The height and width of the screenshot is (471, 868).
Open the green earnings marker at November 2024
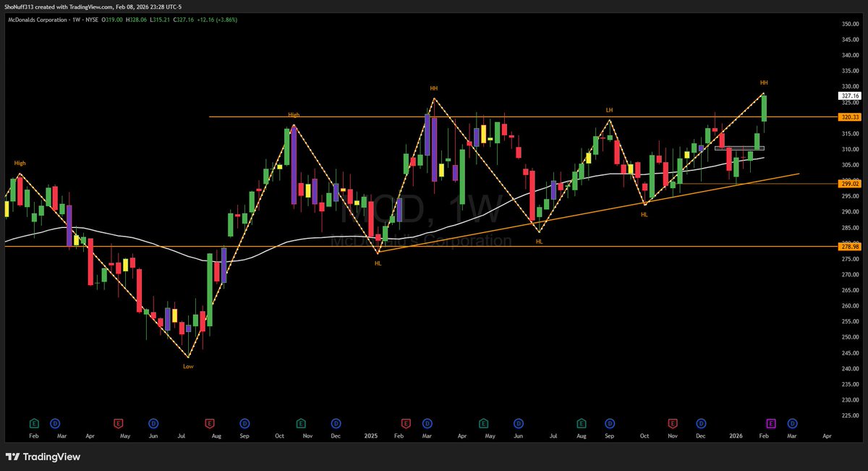(x=300, y=422)
